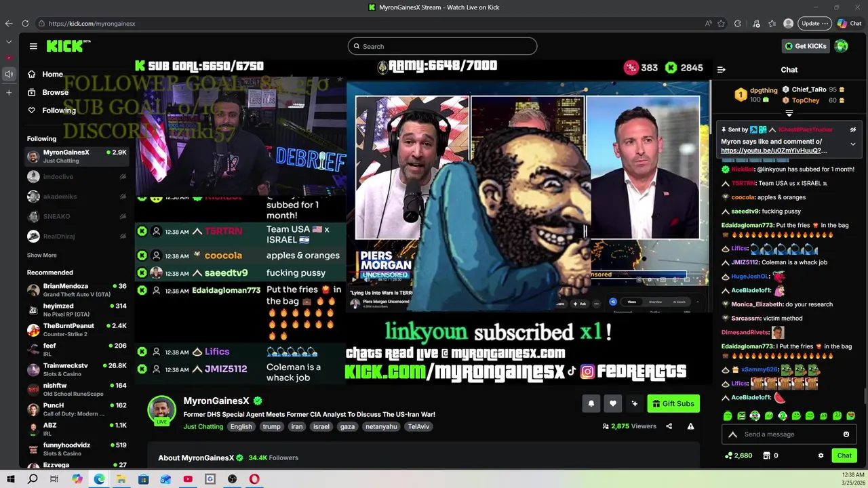Viewport: 868px width, 488px height.
Task: Open BrianMendoza recommended channel
Action: coord(77,290)
